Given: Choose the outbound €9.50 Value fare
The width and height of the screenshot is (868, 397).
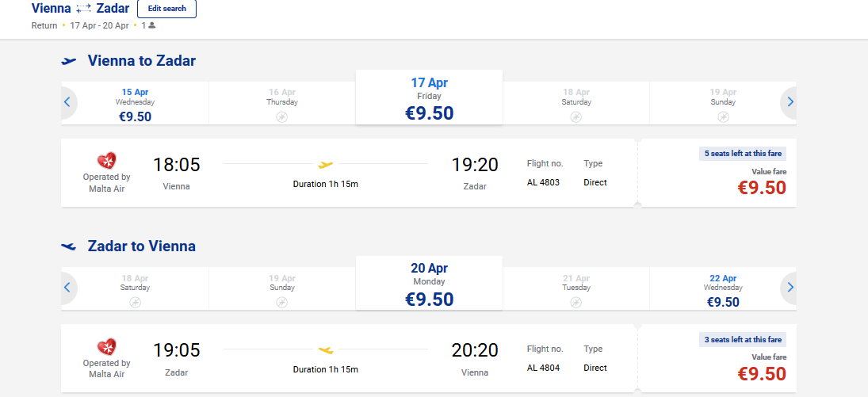Looking at the screenshot, I should point(718,174).
